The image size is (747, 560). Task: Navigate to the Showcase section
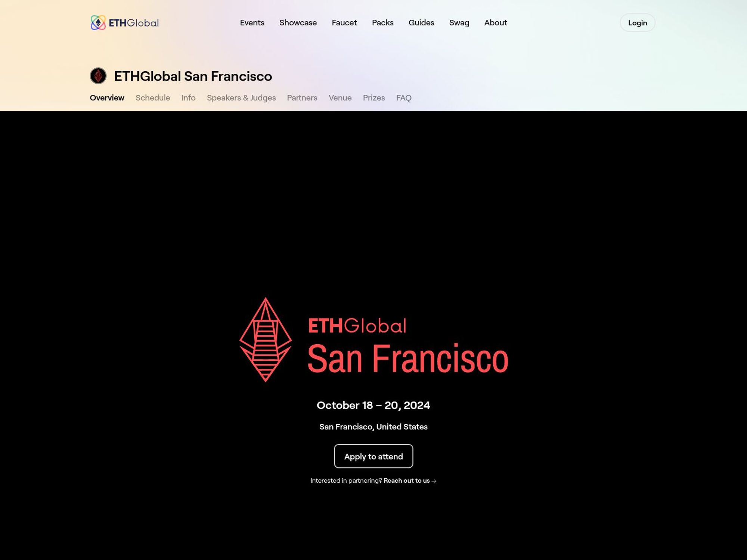coord(298,22)
